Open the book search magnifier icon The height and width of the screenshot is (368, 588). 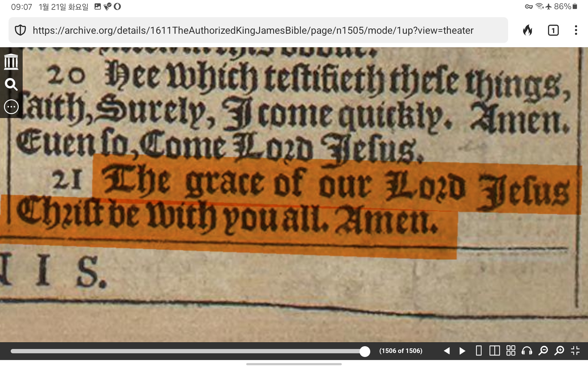coord(11,84)
